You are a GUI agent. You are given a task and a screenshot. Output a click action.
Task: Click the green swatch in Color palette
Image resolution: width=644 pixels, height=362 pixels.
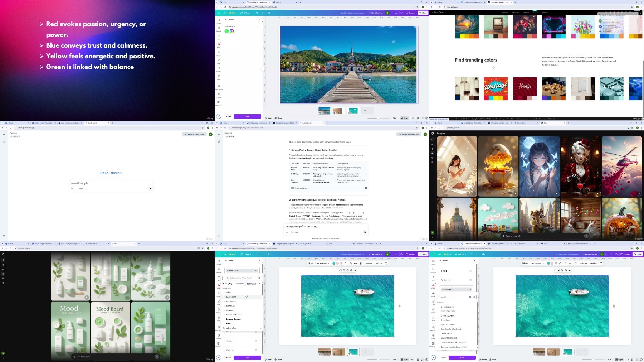pos(226,31)
